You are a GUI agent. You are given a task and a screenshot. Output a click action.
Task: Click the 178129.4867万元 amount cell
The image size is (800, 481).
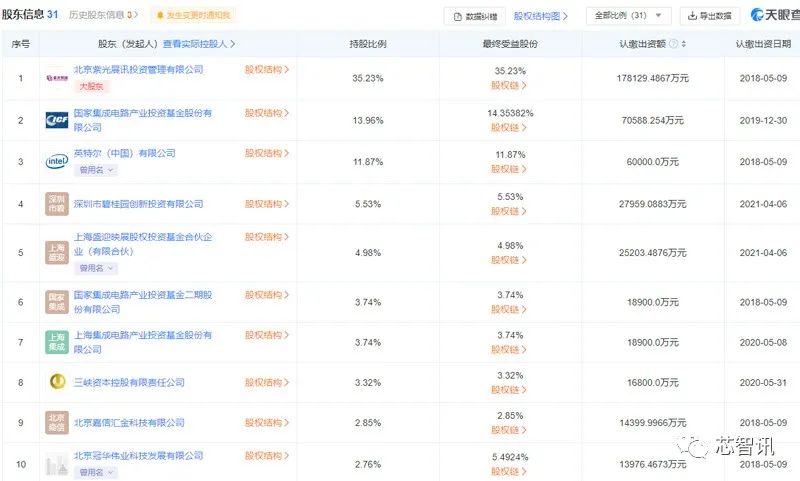[x=653, y=78]
